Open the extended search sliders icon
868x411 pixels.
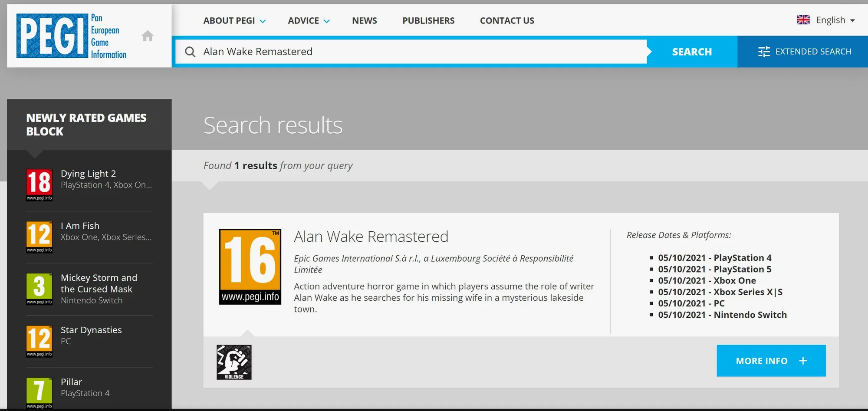[764, 52]
